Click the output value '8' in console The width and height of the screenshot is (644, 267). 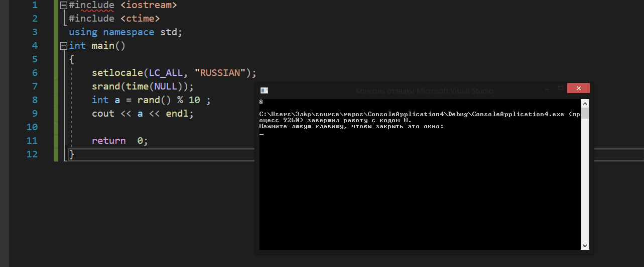point(261,102)
